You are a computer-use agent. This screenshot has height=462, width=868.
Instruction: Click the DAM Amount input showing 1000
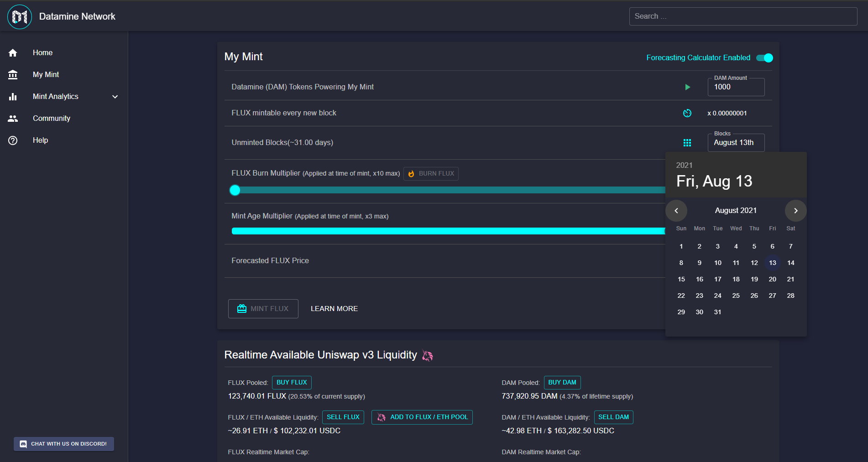[x=736, y=87]
